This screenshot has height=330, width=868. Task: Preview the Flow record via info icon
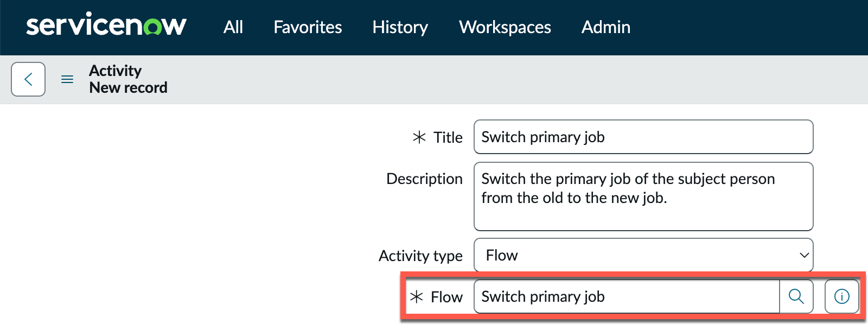842,296
